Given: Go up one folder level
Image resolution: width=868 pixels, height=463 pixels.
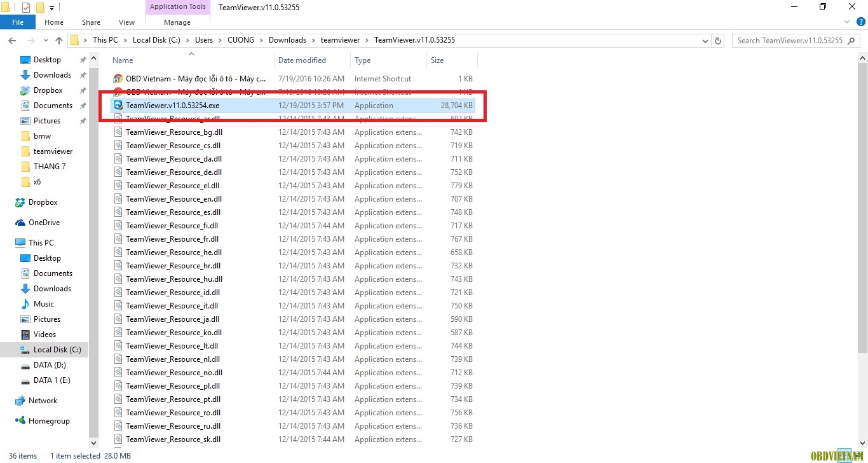Looking at the screenshot, I should (x=59, y=40).
